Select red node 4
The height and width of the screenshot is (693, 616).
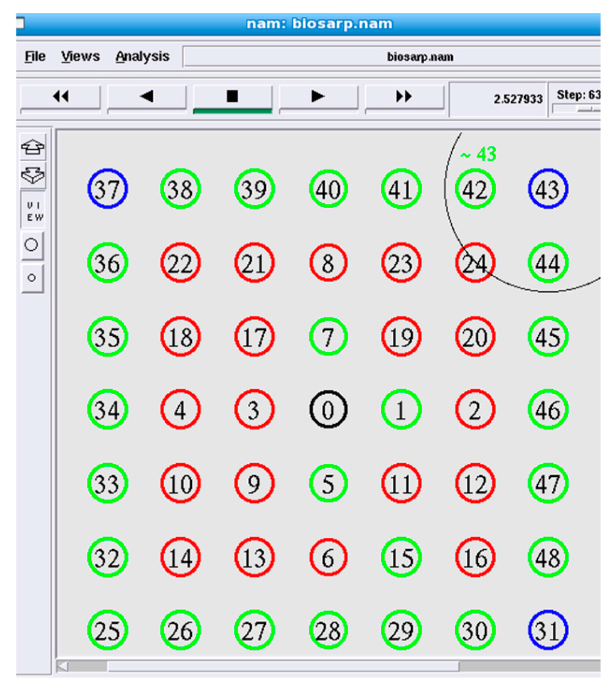point(180,410)
